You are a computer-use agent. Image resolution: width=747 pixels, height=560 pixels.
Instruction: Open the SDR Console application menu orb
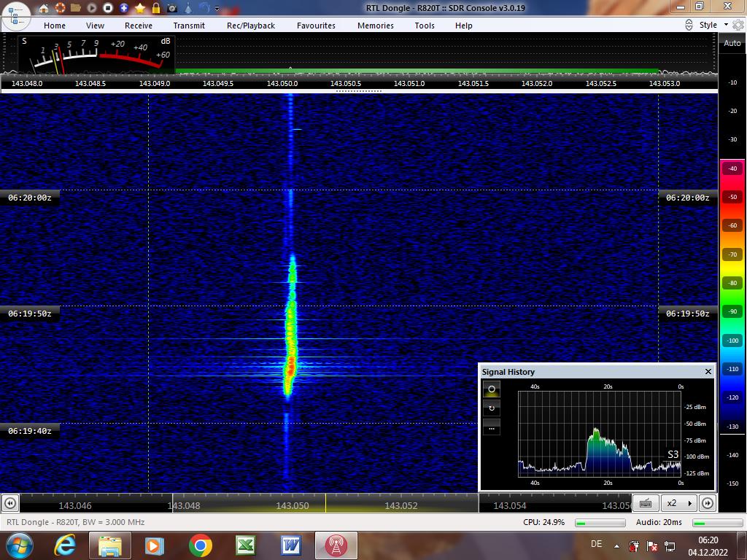pyautogui.click(x=16, y=16)
